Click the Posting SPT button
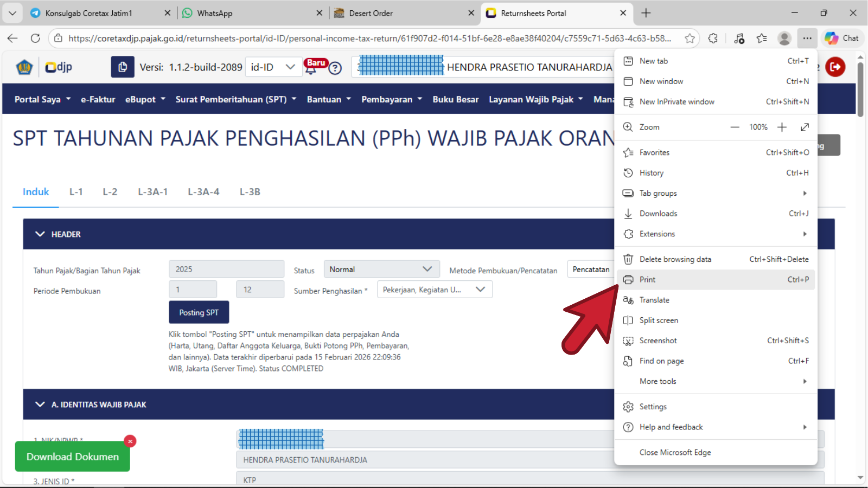The height and width of the screenshot is (488, 868). [199, 312]
